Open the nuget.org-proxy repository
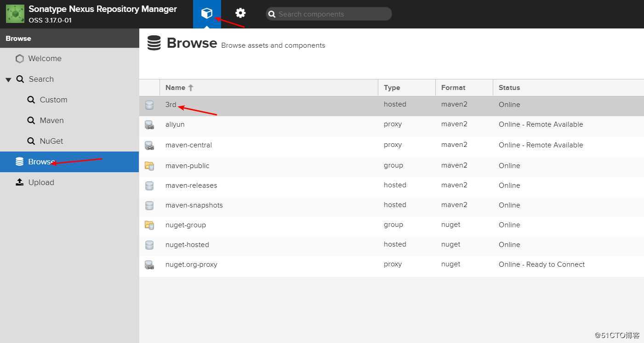The height and width of the screenshot is (343, 644). pos(191,264)
